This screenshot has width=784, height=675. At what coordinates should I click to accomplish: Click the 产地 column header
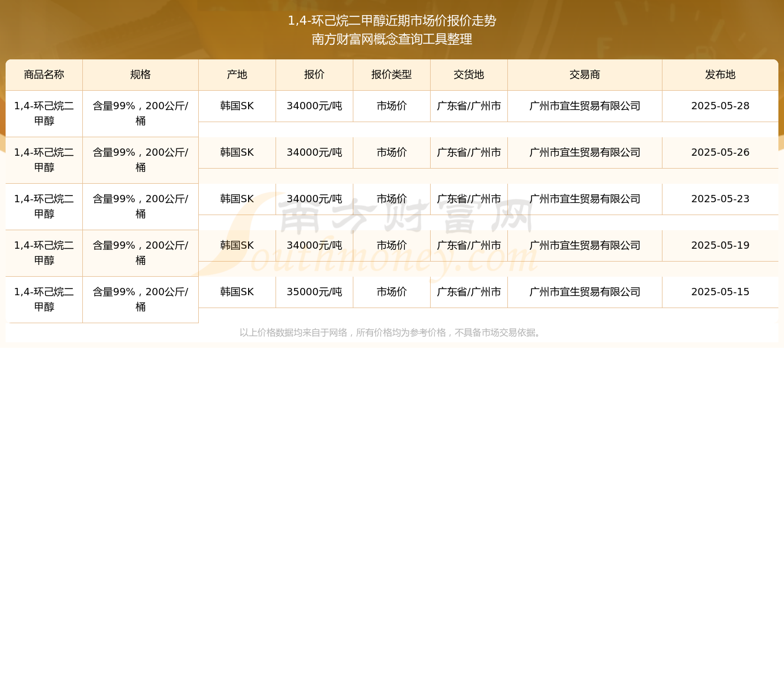pos(237,75)
